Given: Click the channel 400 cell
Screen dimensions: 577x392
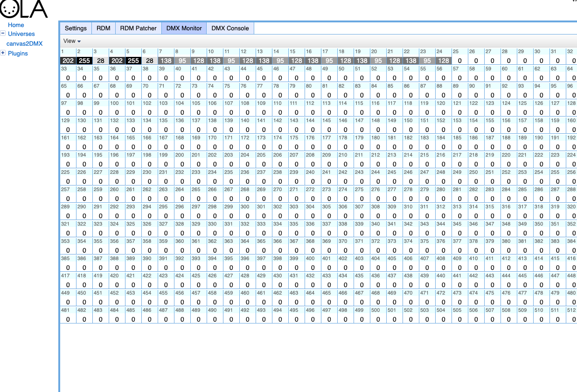Looking at the screenshot, I should click(x=313, y=263).
